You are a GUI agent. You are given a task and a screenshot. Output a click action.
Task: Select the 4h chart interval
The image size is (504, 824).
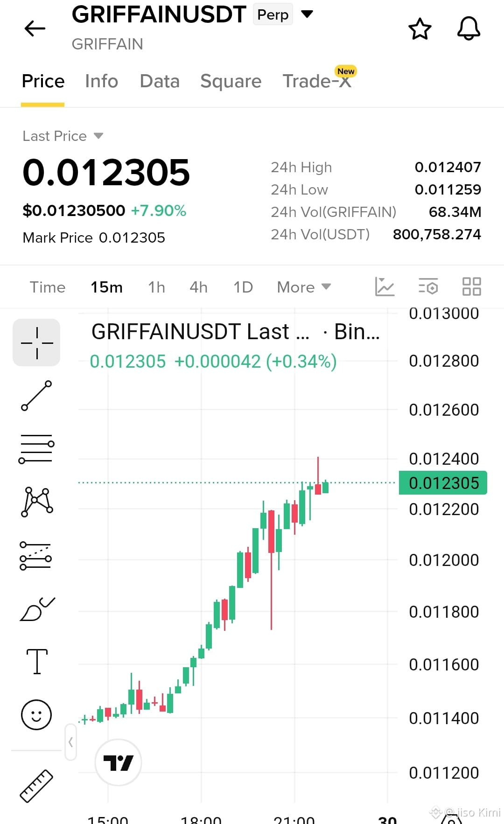(198, 287)
